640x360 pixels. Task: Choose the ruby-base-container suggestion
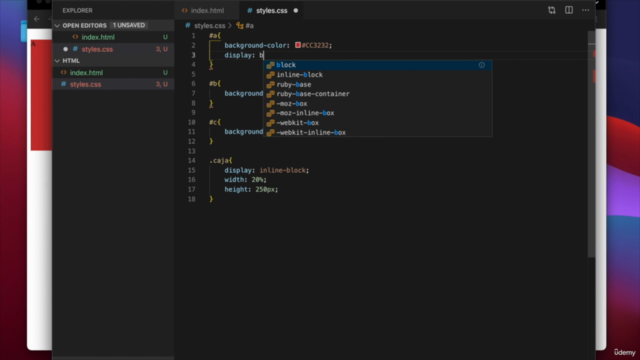(378, 94)
